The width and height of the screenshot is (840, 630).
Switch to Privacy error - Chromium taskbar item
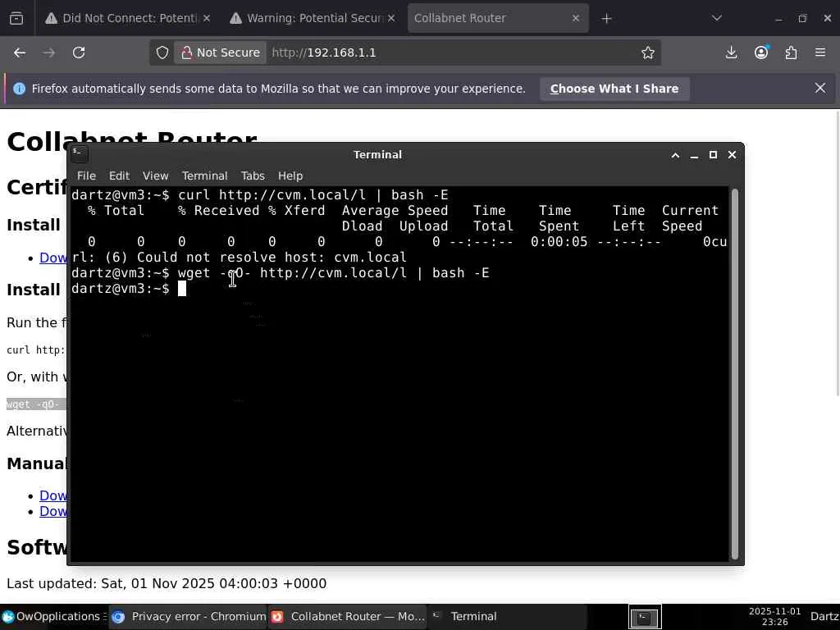189,617
